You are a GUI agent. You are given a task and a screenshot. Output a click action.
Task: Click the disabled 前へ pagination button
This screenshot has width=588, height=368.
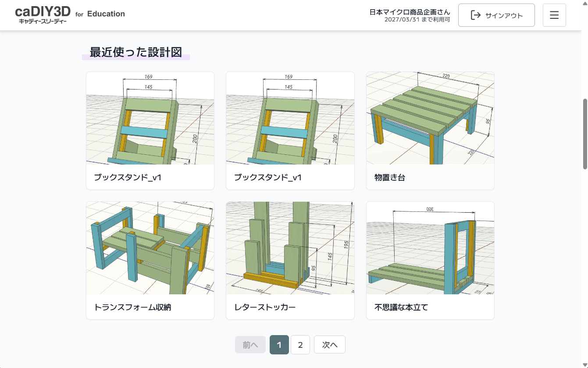coord(250,345)
